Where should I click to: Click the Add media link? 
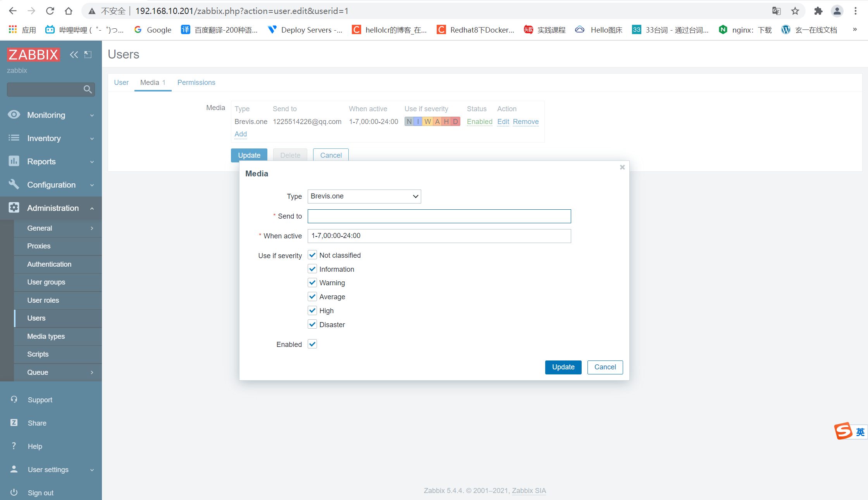click(241, 134)
